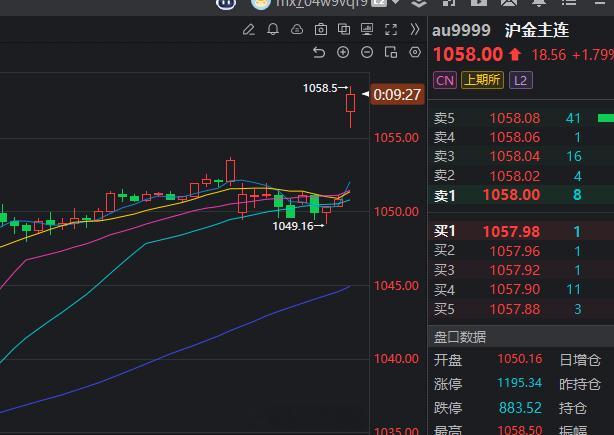This screenshot has width=614, height=435.
Task: Click the 卖5 green volume bar
Action: [x=606, y=118]
